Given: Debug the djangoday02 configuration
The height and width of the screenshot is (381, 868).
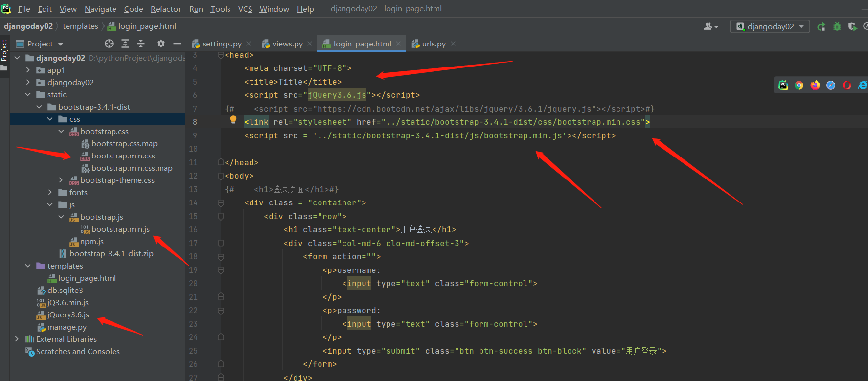Looking at the screenshot, I should pos(837,26).
